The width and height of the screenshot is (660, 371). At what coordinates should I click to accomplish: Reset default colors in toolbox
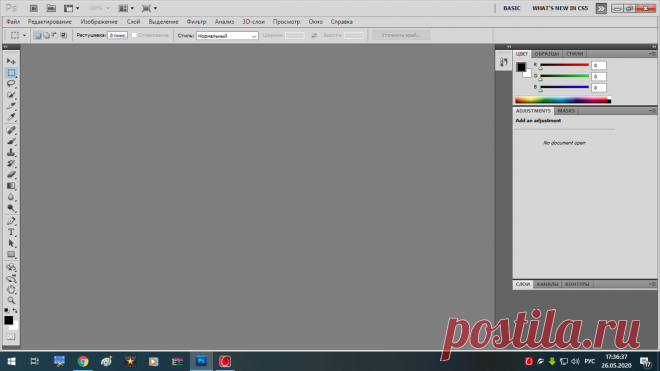click(7, 311)
